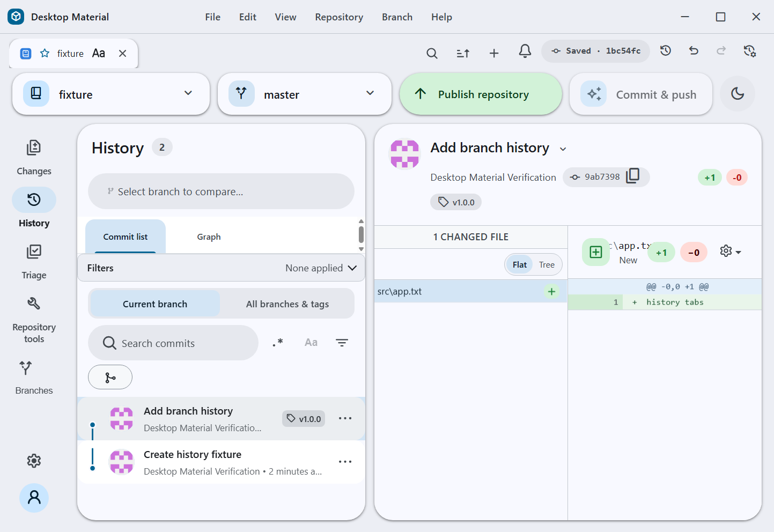The width and height of the screenshot is (774, 532).
Task: Open more options for Add branch history
Action: 345,418
